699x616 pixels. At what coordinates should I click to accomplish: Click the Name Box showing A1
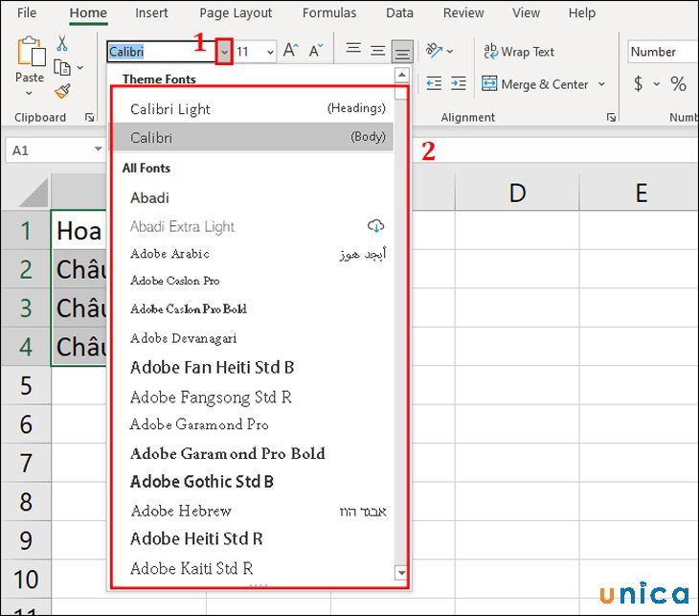pyautogui.click(x=48, y=150)
